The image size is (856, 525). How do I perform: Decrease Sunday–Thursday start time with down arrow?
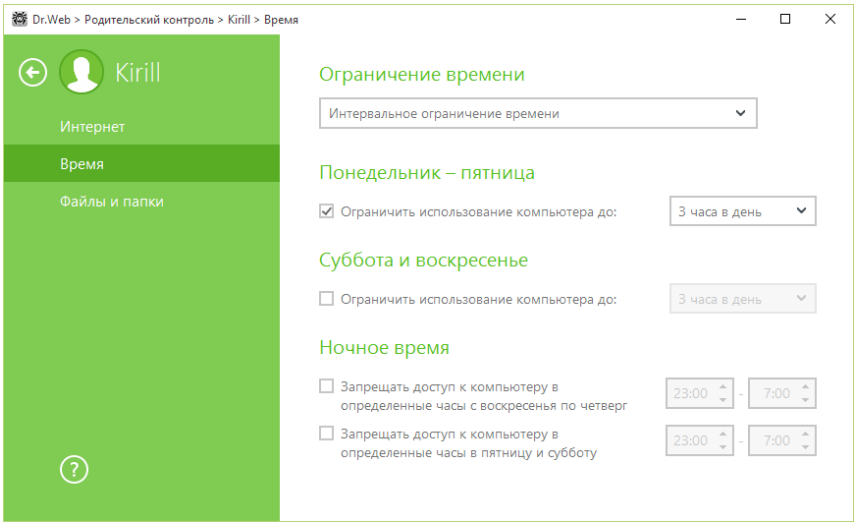723,399
